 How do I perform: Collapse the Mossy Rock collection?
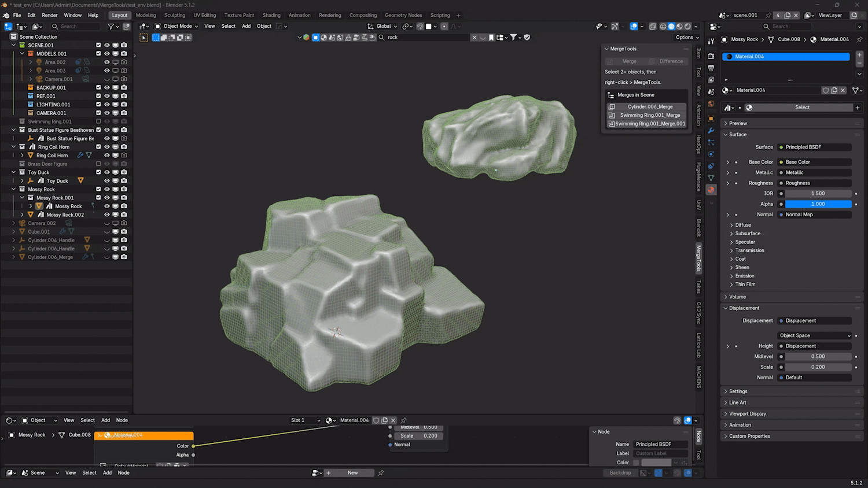pyautogui.click(x=14, y=189)
